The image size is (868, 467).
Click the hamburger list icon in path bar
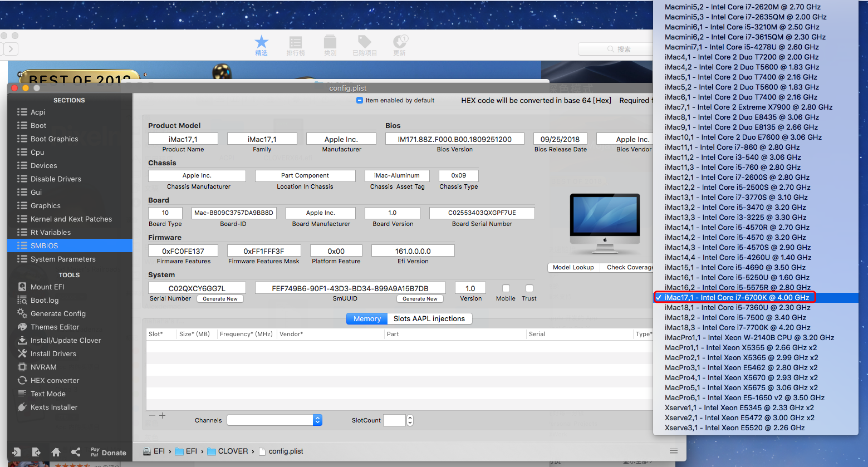tap(674, 451)
